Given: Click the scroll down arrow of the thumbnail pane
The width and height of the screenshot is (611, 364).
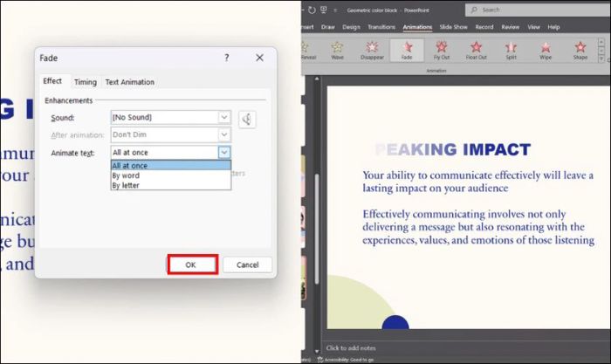Looking at the screenshot, I should [317, 351].
